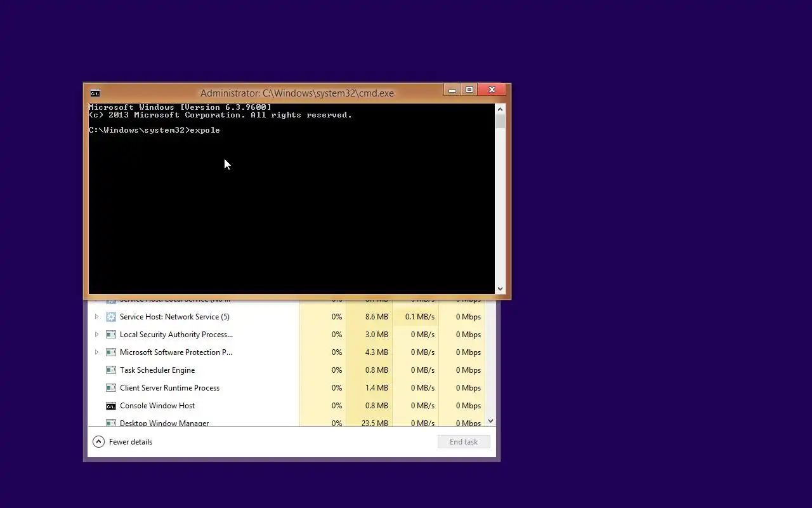
Task: Select the Console Window Host process
Action: (x=286, y=406)
